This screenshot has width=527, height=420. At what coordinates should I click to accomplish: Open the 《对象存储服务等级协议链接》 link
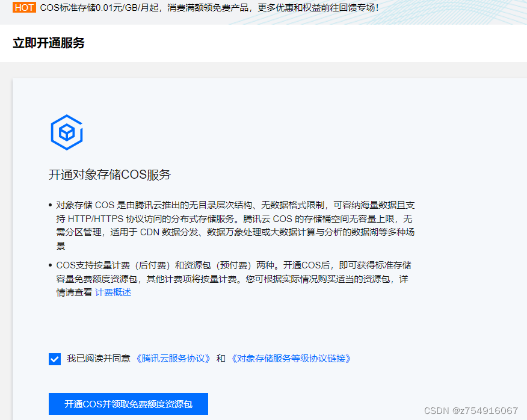[x=291, y=359]
